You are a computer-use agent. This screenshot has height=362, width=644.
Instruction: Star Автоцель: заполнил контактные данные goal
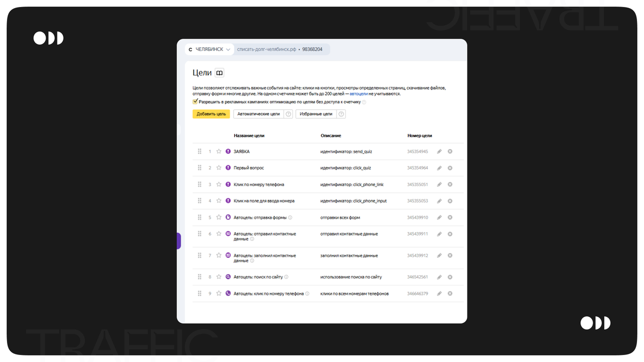[219, 256]
